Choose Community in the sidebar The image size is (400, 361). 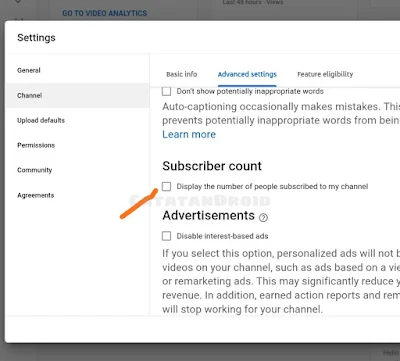click(x=35, y=170)
